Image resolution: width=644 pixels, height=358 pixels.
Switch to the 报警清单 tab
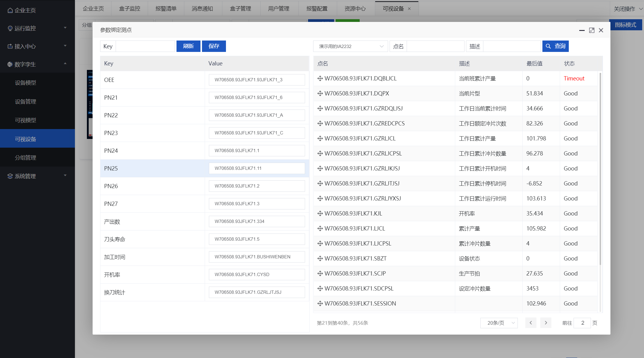[x=166, y=9]
